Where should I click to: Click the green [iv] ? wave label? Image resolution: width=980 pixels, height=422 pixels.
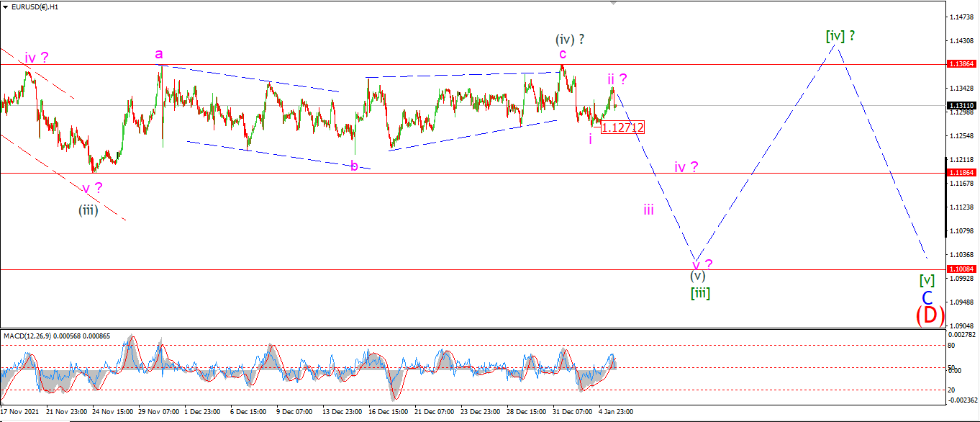tap(840, 35)
